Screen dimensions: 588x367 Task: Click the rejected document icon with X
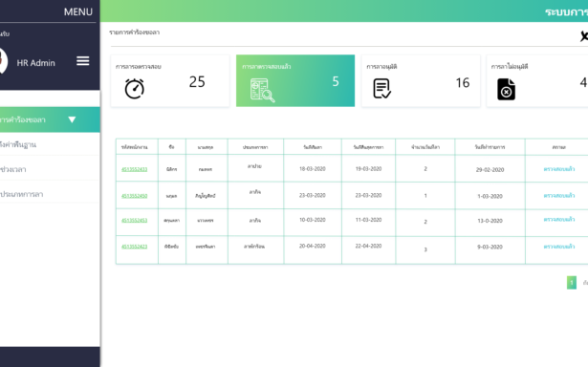pyautogui.click(x=506, y=89)
